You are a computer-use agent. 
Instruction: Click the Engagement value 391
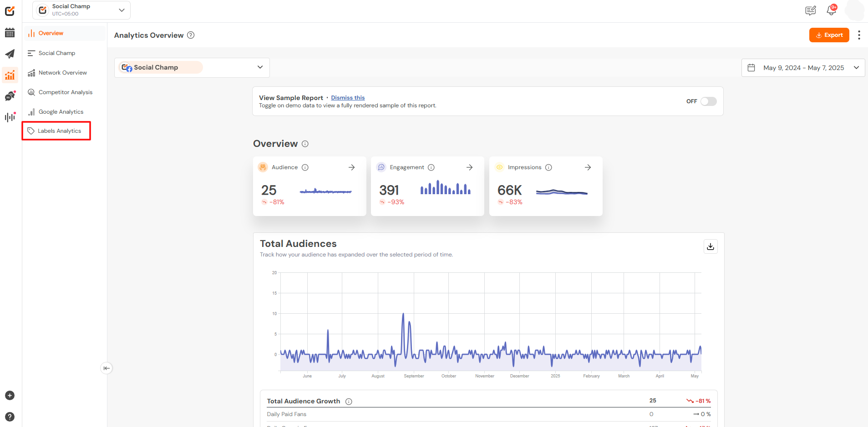tap(389, 190)
